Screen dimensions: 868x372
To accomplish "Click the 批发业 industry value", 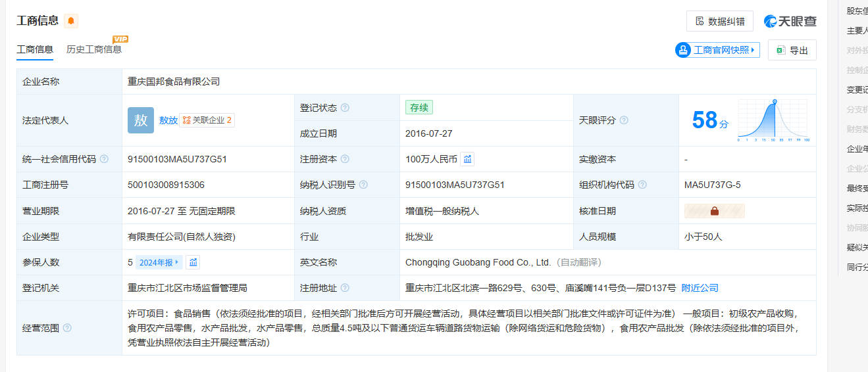I will [419, 237].
